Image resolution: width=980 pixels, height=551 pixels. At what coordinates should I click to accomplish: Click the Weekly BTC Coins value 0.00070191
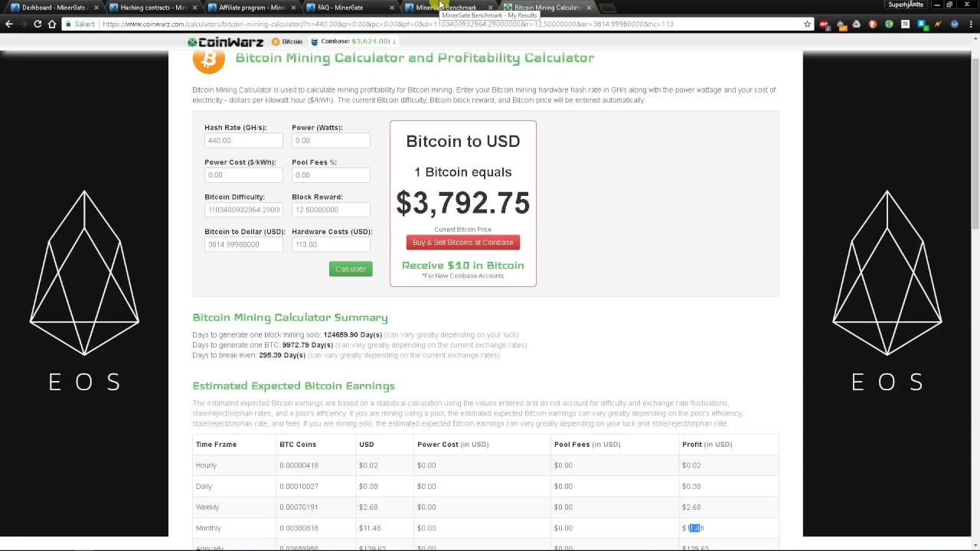pyautogui.click(x=299, y=507)
